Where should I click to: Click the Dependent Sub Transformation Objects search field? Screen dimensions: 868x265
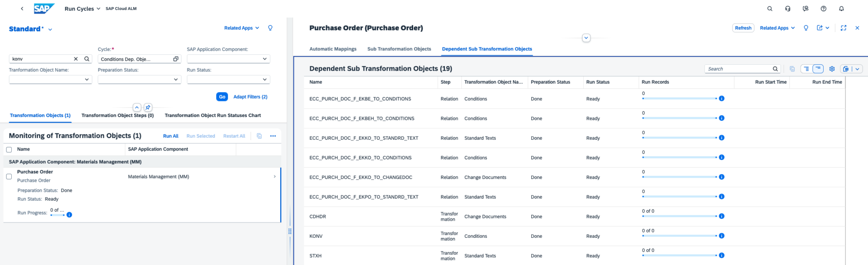coord(739,69)
